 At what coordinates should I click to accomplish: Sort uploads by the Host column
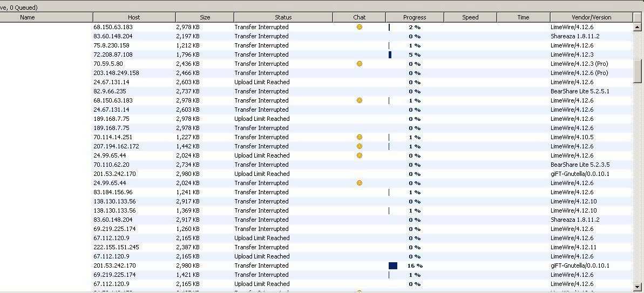134,17
